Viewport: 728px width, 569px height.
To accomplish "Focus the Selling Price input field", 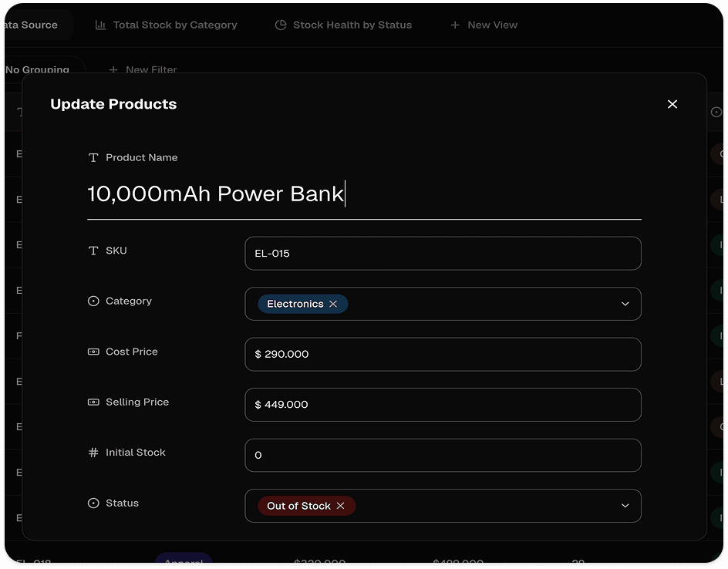I will point(443,405).
